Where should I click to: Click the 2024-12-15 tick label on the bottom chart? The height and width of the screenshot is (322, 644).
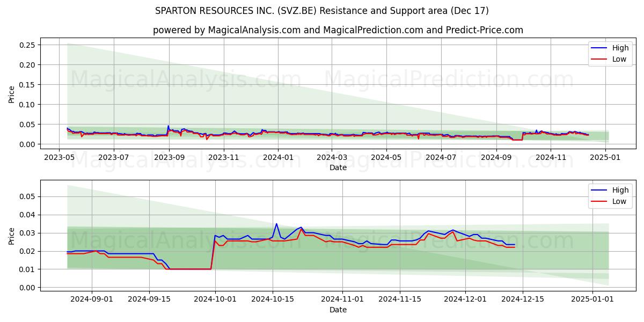pos(523,299)
